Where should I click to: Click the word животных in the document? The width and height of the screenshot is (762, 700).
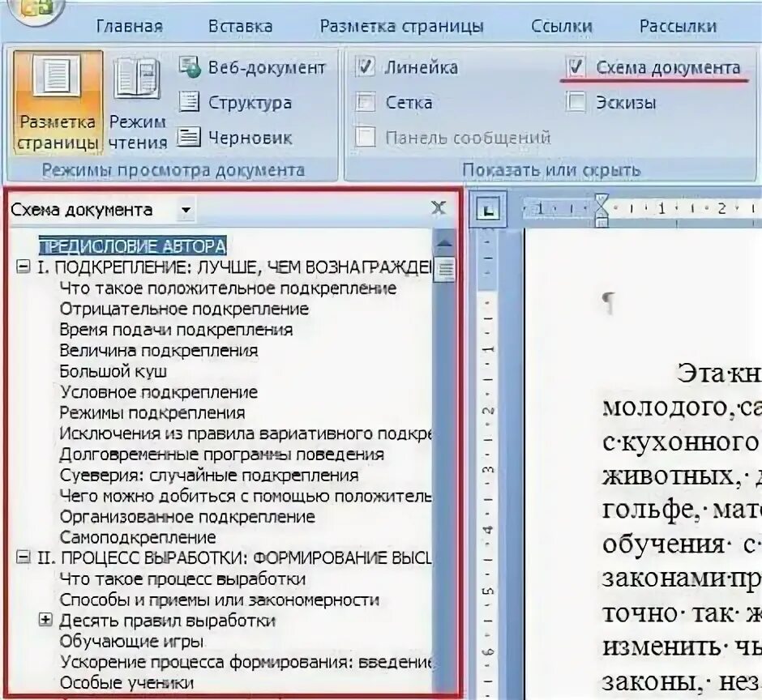point(669,476)
